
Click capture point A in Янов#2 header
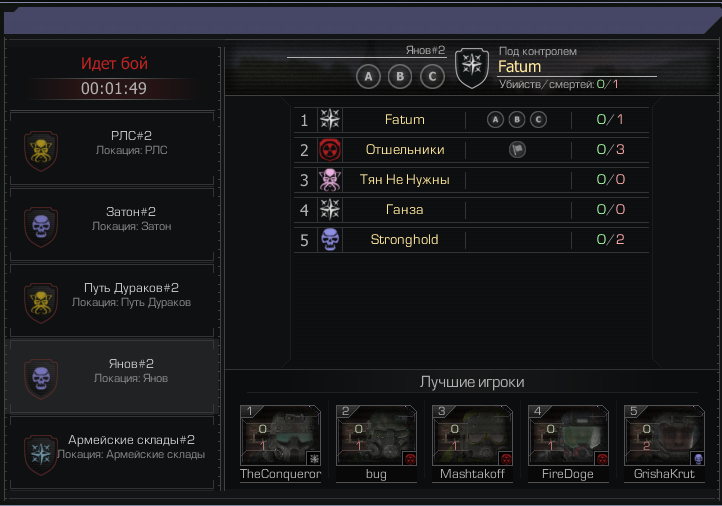tap(368, 76)
